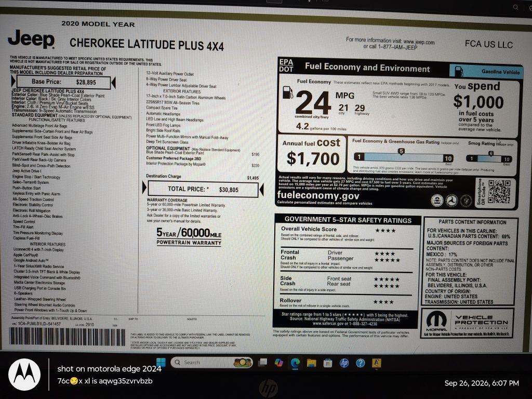Click the taskbar Search box
The width and height of the screenshot is (532, 399).
click(212, 362)
